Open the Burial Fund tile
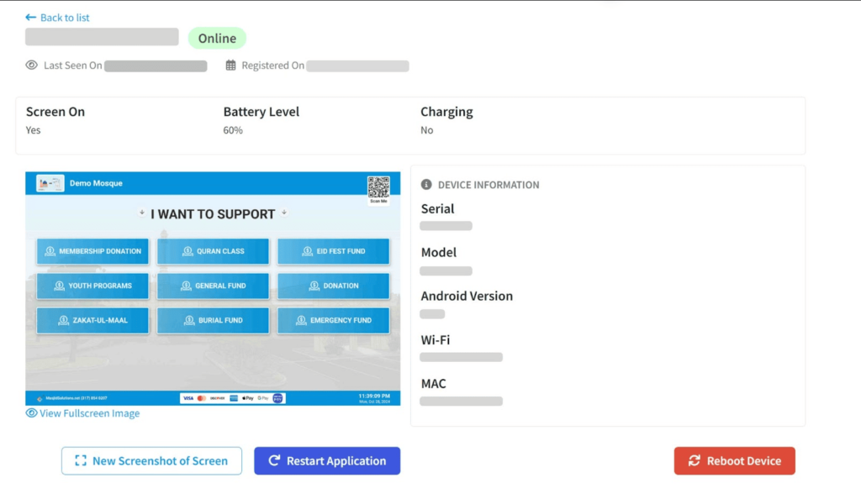The height and width of the screenshot is (504, 861). pos(213,320)
